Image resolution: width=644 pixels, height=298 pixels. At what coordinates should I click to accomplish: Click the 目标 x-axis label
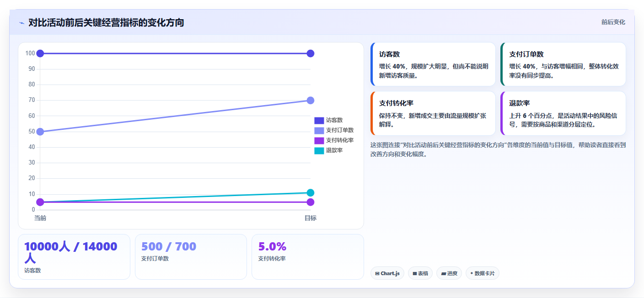pos(311,218)
